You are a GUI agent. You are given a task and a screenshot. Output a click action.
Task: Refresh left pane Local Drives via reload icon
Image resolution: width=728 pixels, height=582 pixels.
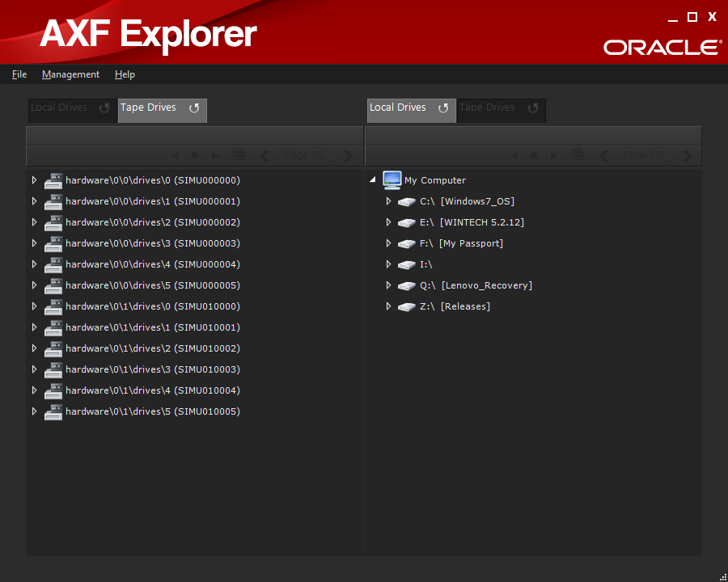[x=104, y=108]
